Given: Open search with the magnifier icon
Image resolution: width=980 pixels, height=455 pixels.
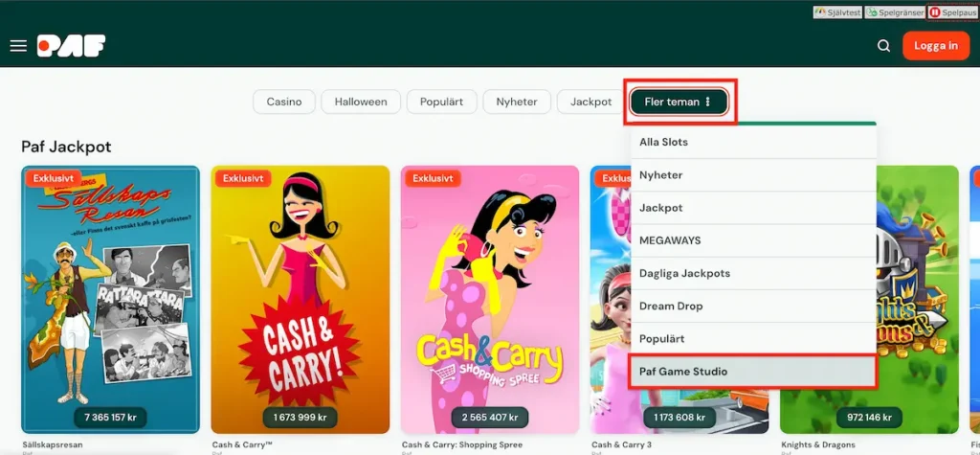Looking at the screenshot, I should 883,46.
